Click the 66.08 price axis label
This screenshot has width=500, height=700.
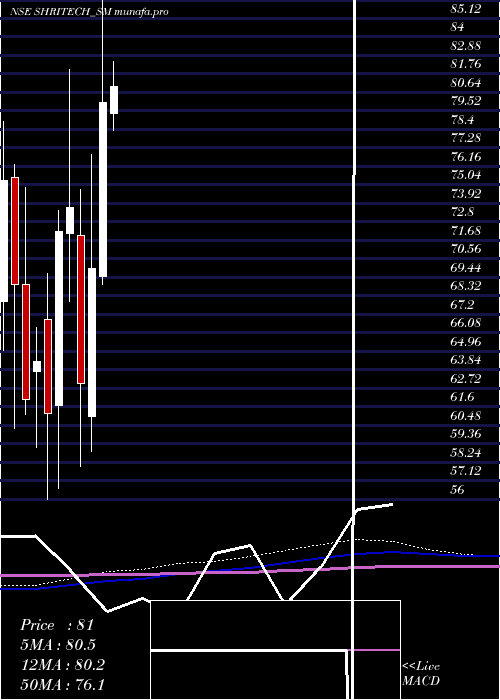[465, 323]
